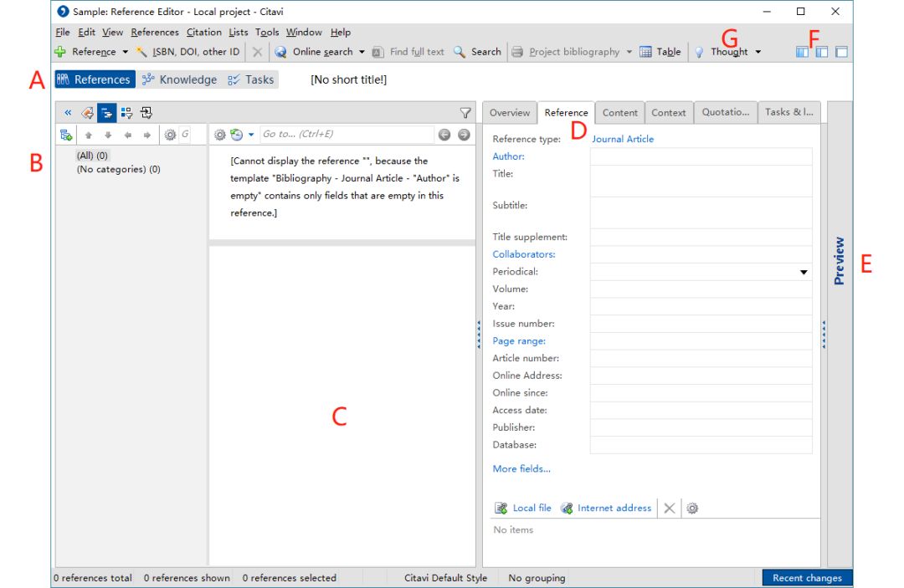Click the category panel gear icon

169,135
